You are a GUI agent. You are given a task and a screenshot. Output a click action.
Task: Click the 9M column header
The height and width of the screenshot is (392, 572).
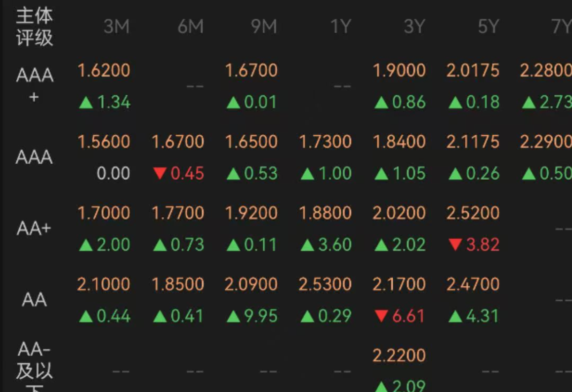click(x=264, y=27)
